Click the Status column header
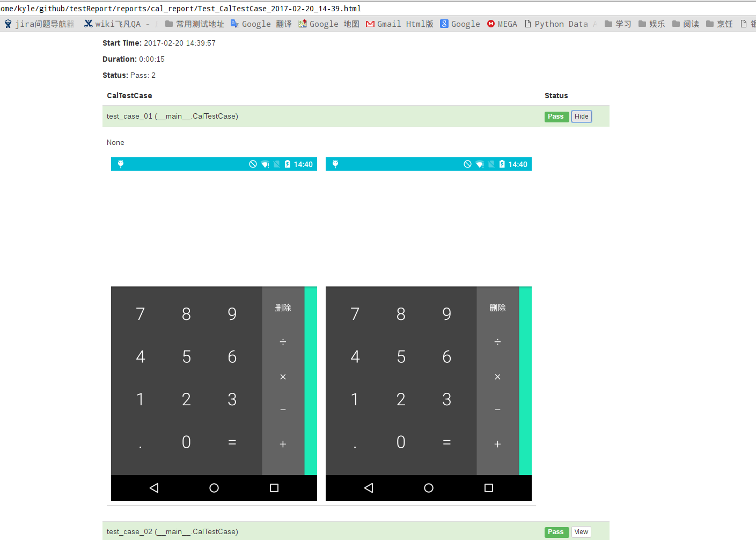This screenshot has width=756, height=540. [556, 96]
